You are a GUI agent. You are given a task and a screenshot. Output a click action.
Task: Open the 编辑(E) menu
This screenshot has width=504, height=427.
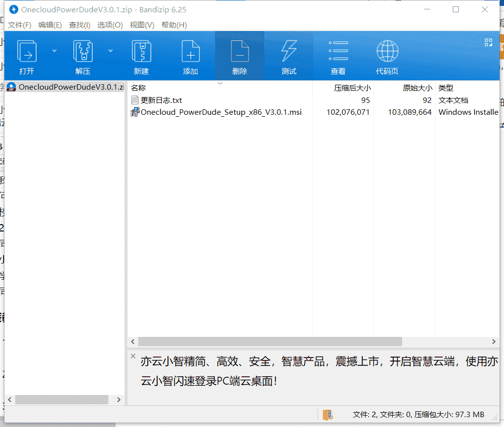[x=50, y=25]
